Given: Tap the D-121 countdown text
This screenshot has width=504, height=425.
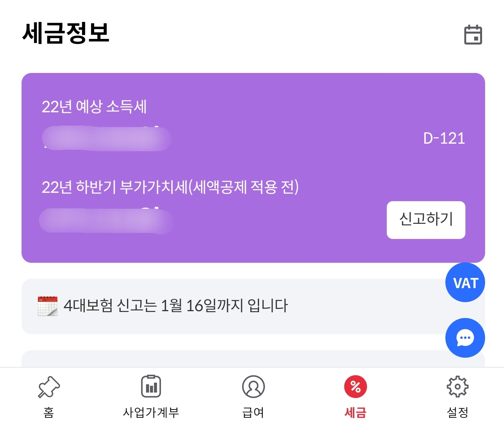Looking at the screenshot, I should (x=444, y=138).
